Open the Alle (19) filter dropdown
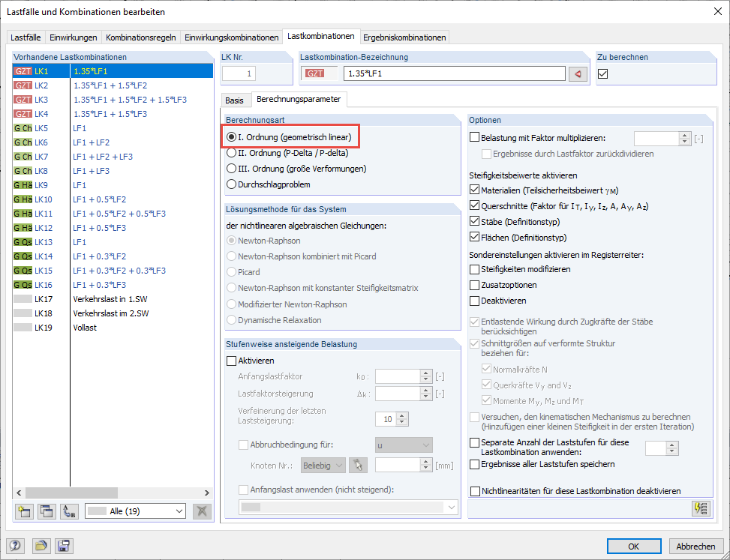The height and width of the screenshot is (560, 730). click(x=136, y=511)
